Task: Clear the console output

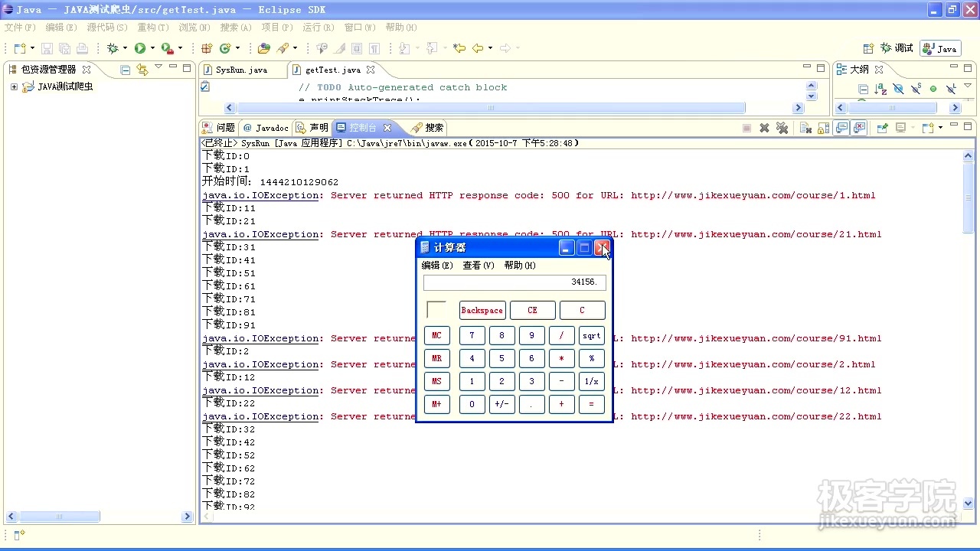Action: (805, 128)
